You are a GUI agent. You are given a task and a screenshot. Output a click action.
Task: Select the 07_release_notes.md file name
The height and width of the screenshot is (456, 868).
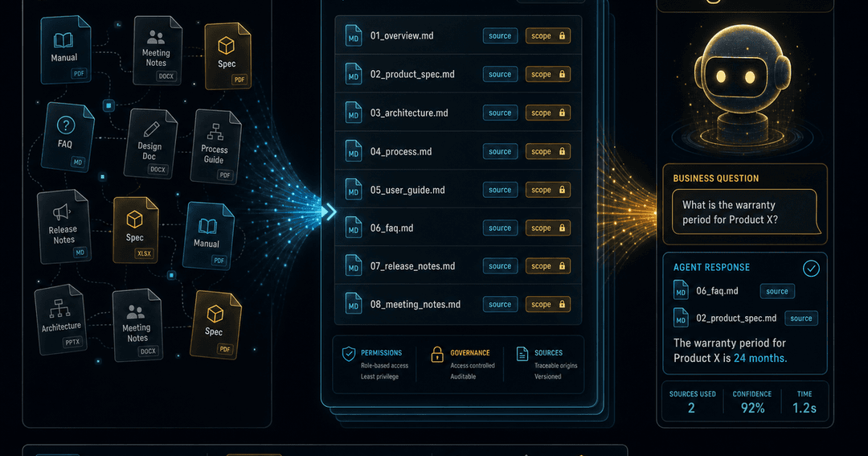coord(412,266)
